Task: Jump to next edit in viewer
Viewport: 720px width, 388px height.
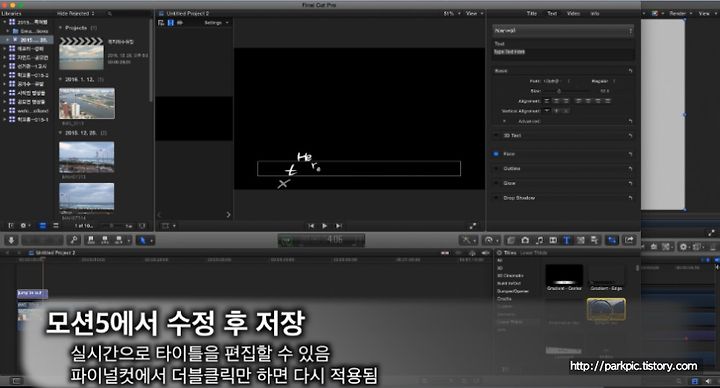Action: [x=339, y=226]
